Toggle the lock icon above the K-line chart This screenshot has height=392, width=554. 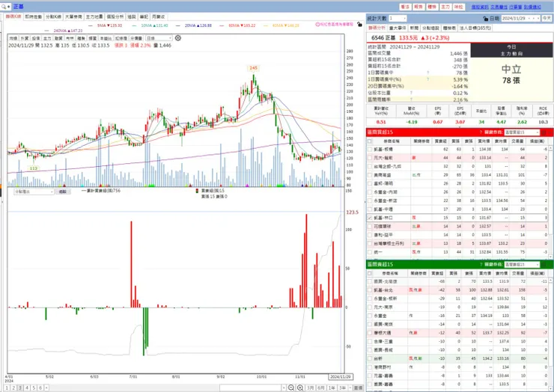359,25
